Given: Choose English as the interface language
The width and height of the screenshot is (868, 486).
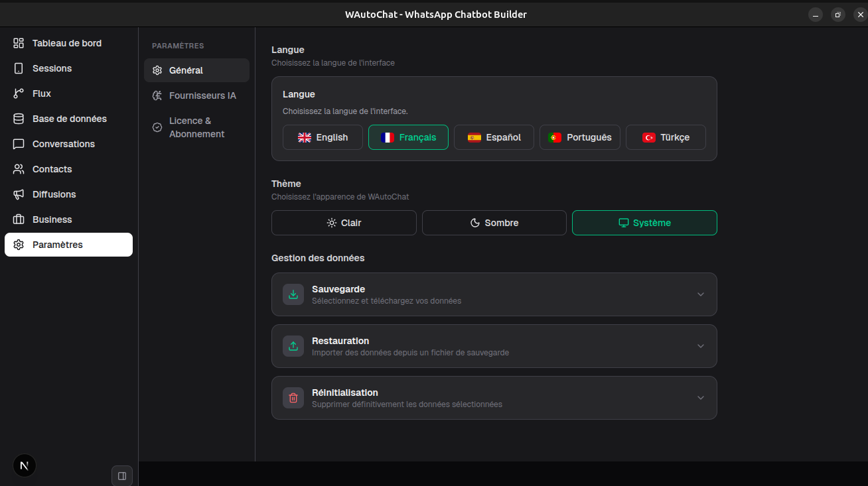Looking at the screenshot, I should (x=323, y=137).
